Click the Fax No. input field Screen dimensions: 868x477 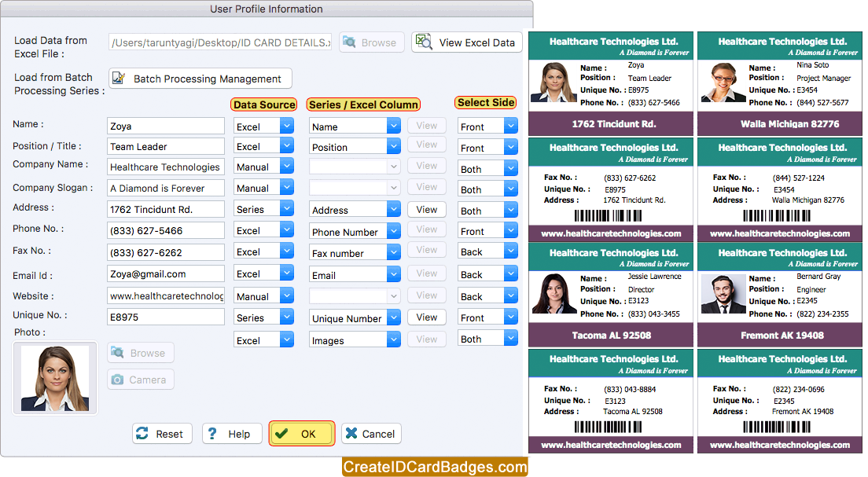[x=166, y=252]
